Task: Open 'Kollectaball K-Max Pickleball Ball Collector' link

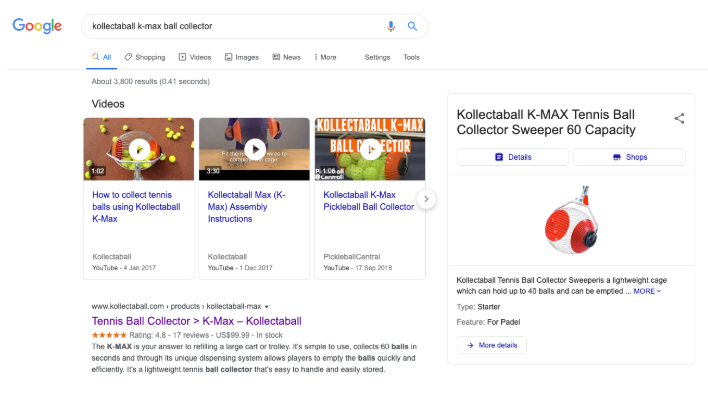Action: [368, 201]
